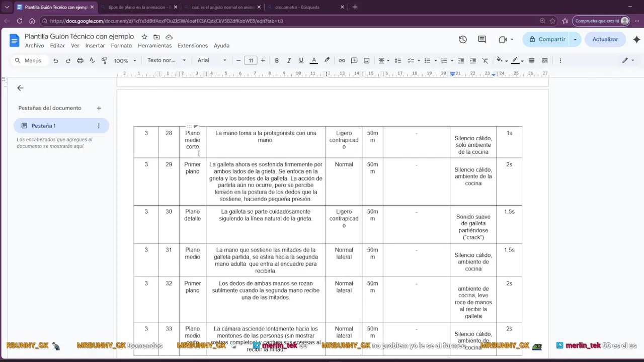Open the comments panel icon
This screenshot has width=644, height=362.
click(x=482, y=39)
